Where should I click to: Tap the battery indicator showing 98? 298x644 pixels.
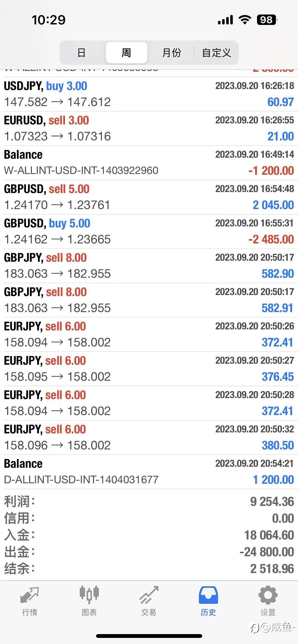pyautogui.click(x=267, y=20)
